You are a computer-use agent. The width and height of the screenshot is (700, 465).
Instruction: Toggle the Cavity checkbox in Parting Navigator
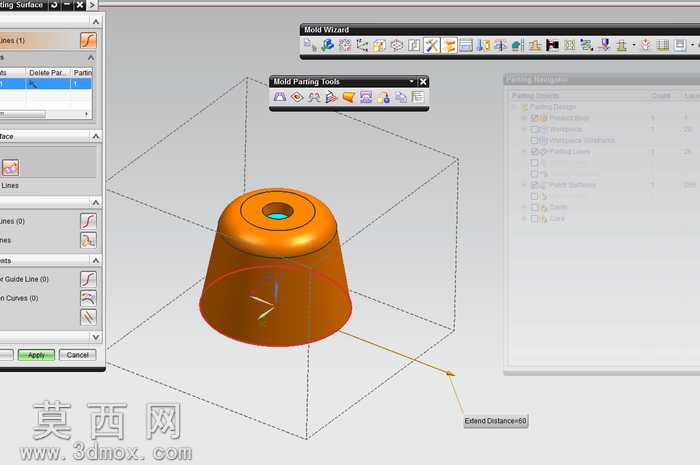[x=534, y=208]
